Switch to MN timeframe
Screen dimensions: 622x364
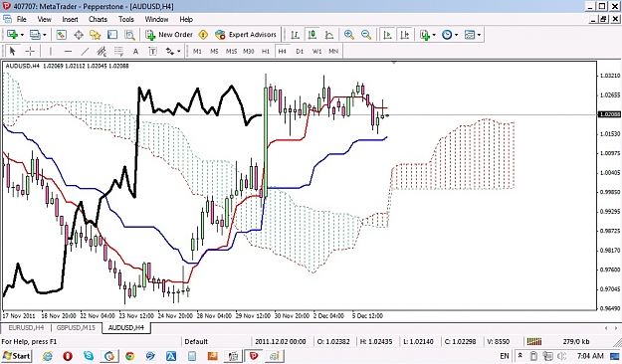point(333,51)
